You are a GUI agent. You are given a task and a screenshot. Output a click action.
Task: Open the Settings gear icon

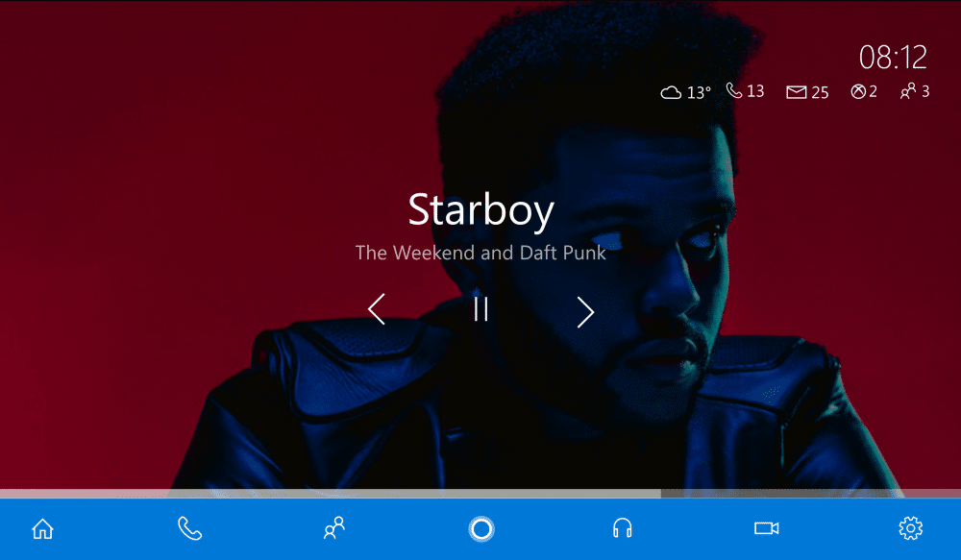coord(910,528)
